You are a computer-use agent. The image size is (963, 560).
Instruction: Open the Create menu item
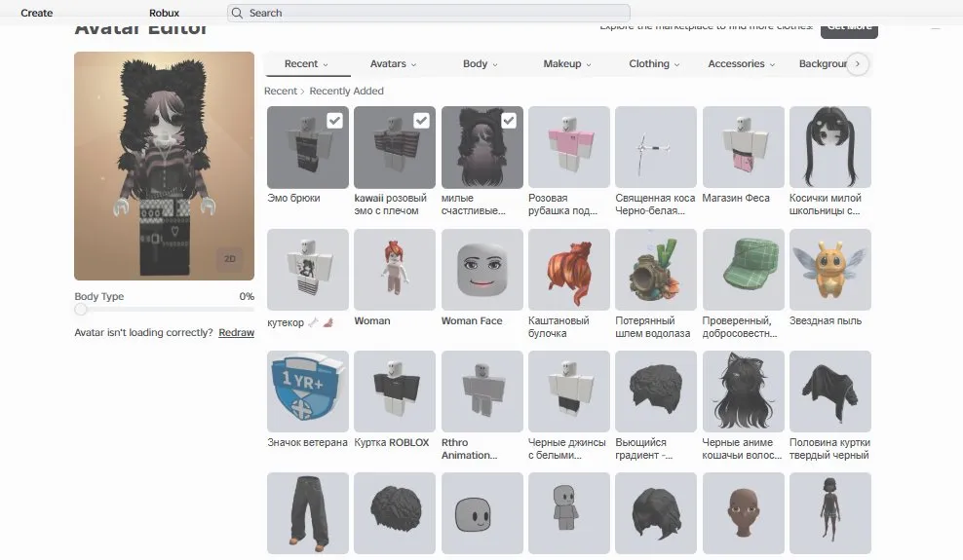click(x=37, y=13)
